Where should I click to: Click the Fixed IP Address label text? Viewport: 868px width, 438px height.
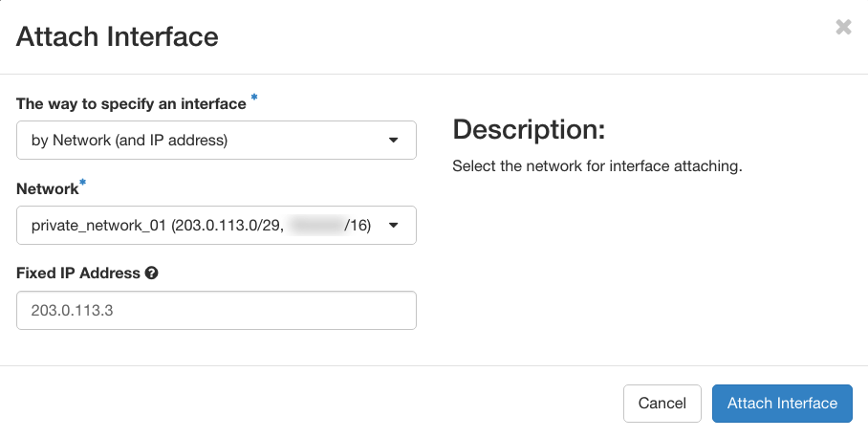point(78,273)
